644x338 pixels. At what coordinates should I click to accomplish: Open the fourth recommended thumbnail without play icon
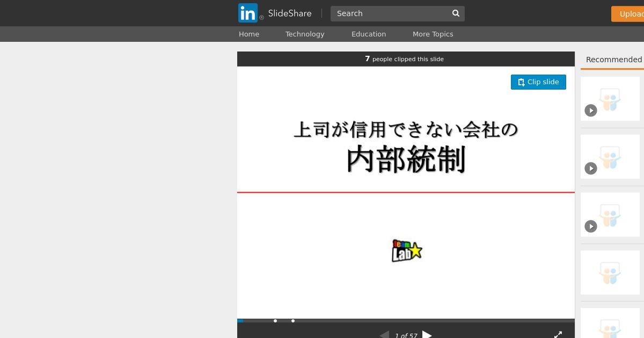[610, 273]
